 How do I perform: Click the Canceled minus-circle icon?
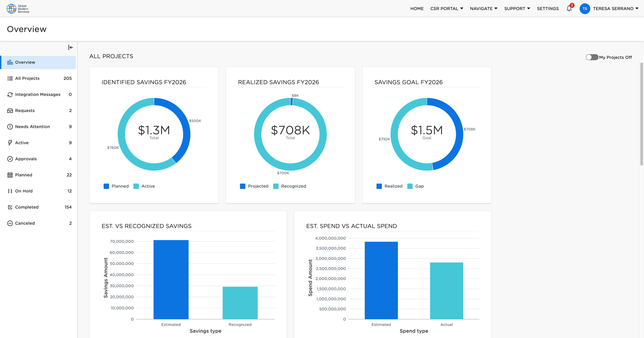[x=10, y=223]
